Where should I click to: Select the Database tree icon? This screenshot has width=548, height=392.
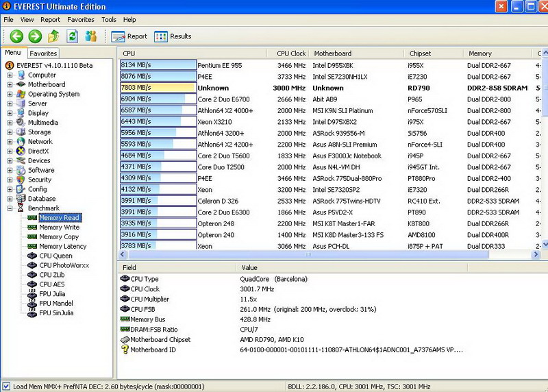tap(21, 198)
